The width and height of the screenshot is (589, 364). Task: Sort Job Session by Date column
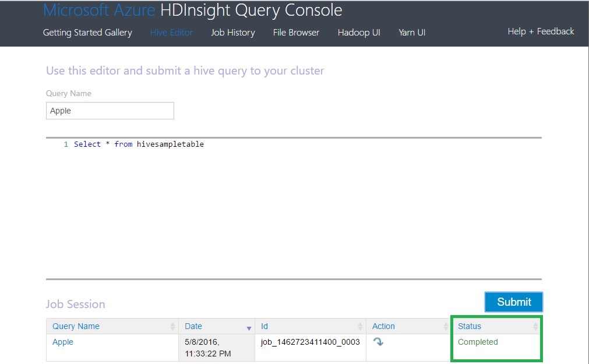click(217, 327)
